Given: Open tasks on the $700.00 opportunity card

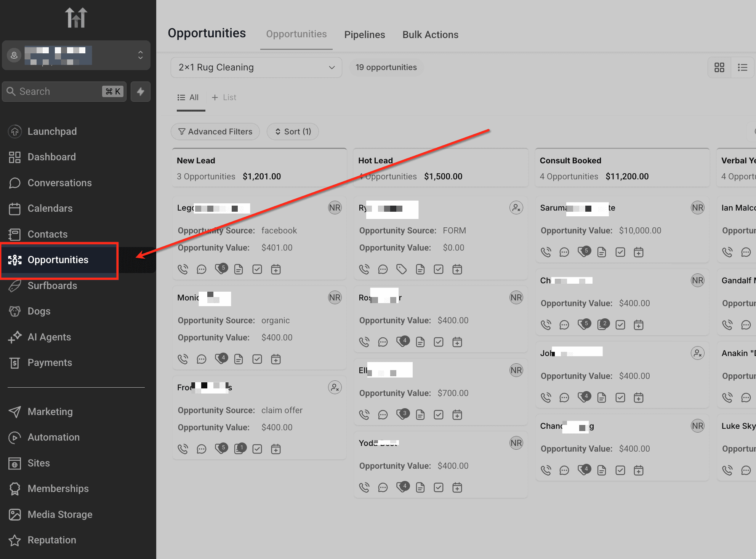Looking at the screenshot, I should (x=439, y=415).
